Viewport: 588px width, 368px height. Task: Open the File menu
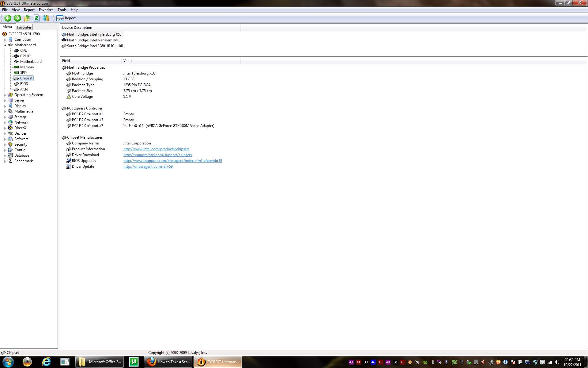tap(5, 10)
